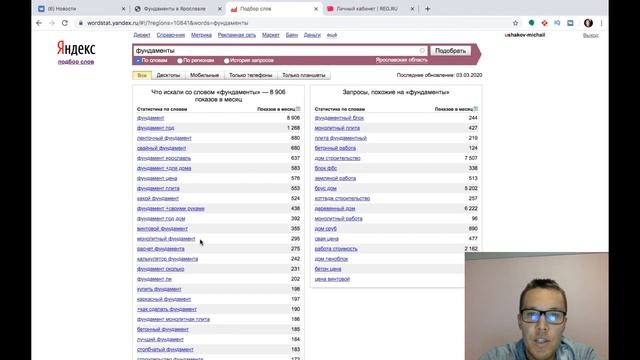Viewport: 640px width, 360px height.
Task: Click sort icon beside right 'Показов в месяц'
Action: pyautogui.click(x=476, y=109)
